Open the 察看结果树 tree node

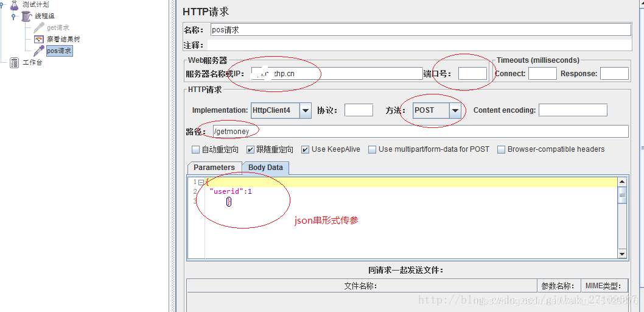63,40
